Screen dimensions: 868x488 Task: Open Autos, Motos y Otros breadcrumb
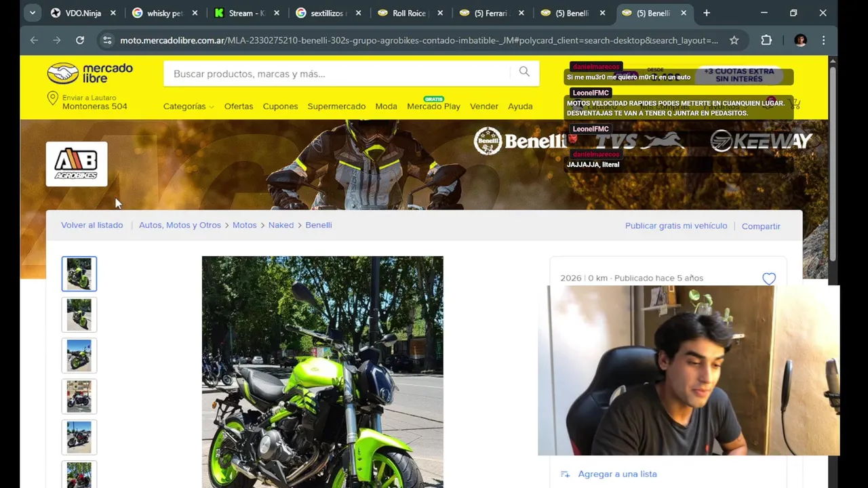click(180, 225)
